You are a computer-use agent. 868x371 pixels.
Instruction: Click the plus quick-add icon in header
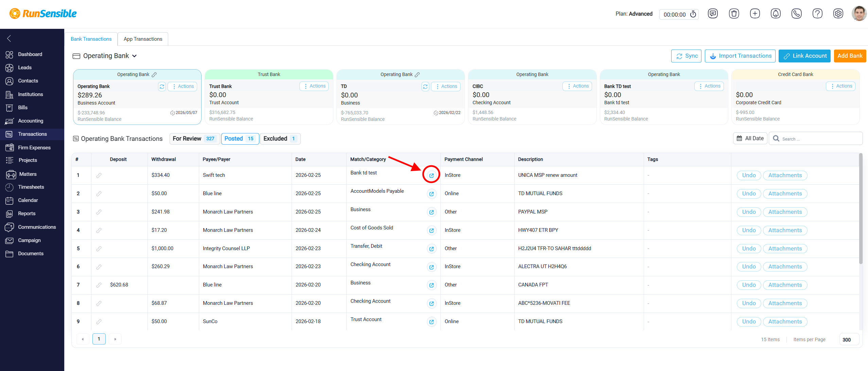[x=755, y=14]
